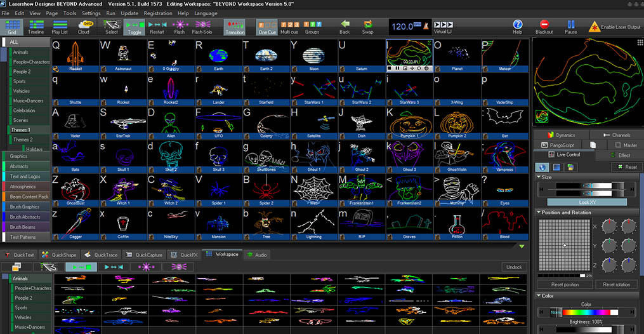Open the Virtual LJ tool
644x334 pixels.
click(443, 27)
